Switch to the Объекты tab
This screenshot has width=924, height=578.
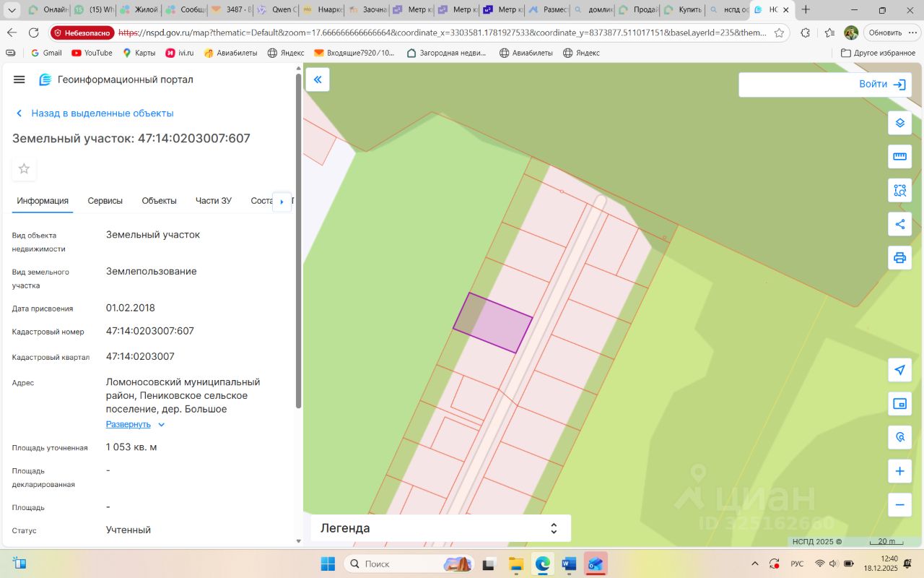160,201
